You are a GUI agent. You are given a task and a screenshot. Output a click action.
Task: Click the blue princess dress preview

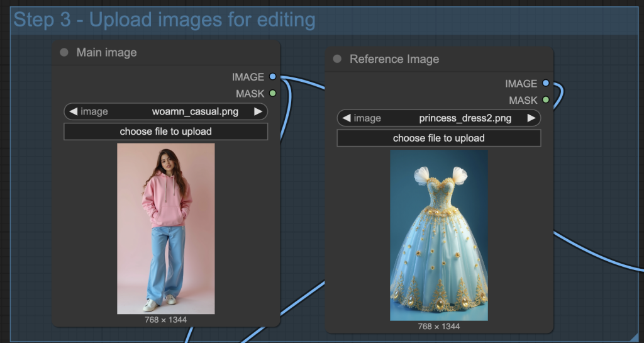point(438,235)
